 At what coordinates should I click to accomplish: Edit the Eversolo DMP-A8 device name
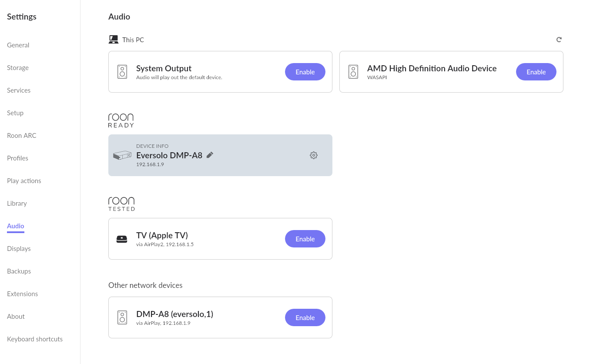point(210,155)
